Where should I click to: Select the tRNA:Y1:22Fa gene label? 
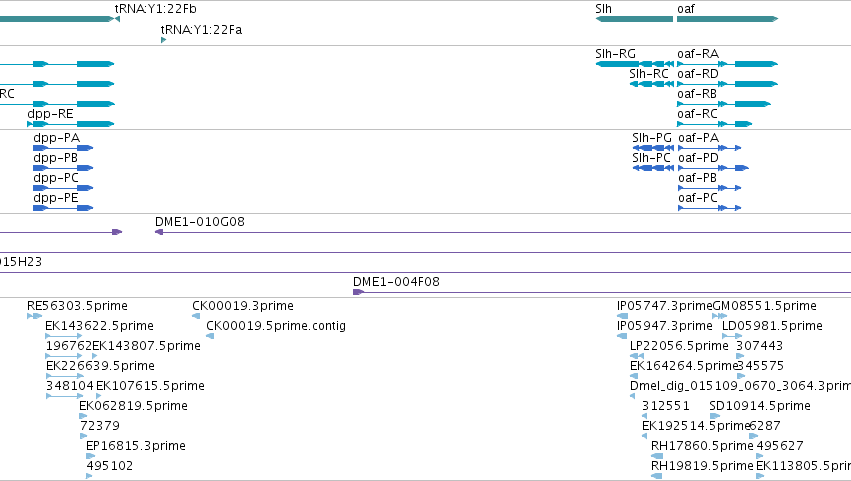click(201, 30)
